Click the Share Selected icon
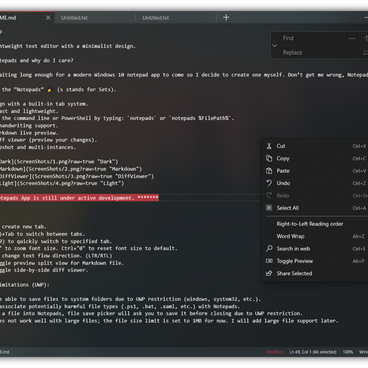This screenshot has height=368, width=368. (x=269, y=273)
